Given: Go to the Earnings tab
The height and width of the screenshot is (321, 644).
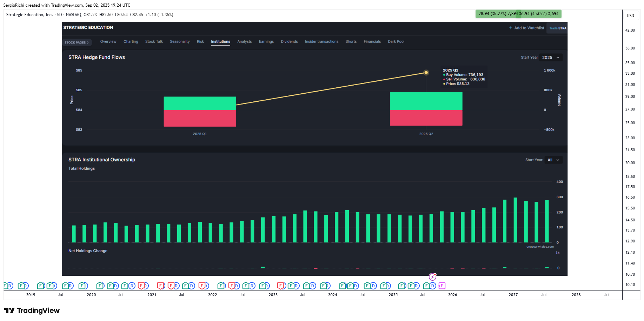Looking at the screenshot, I should tap(266, 41).
